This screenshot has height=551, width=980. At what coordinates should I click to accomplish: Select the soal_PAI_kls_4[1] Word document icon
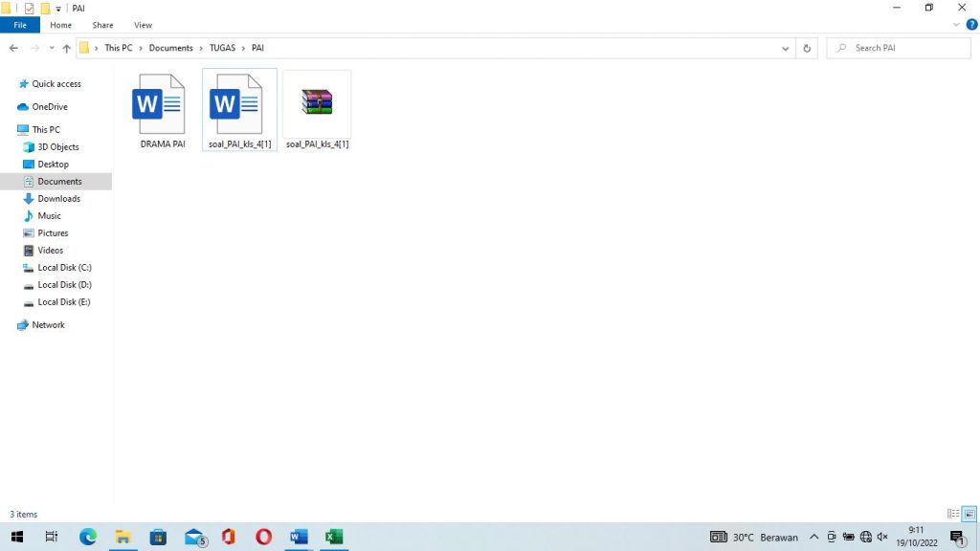235,103
